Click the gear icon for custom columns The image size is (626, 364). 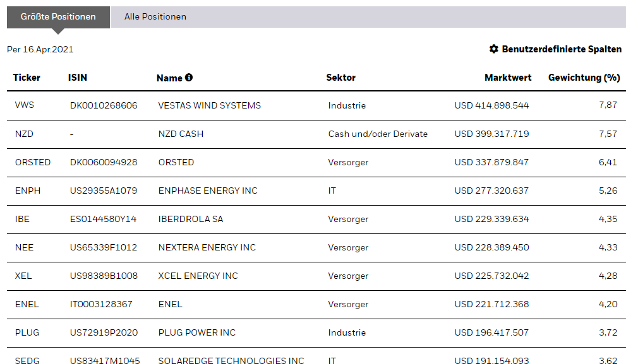pyautogui.click(x=494, y=49)
